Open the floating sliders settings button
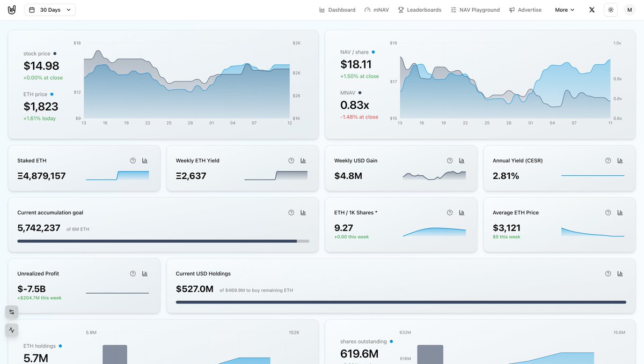This screenshot has height=364, width=644. pyautogui.click(x=12, y=312)
